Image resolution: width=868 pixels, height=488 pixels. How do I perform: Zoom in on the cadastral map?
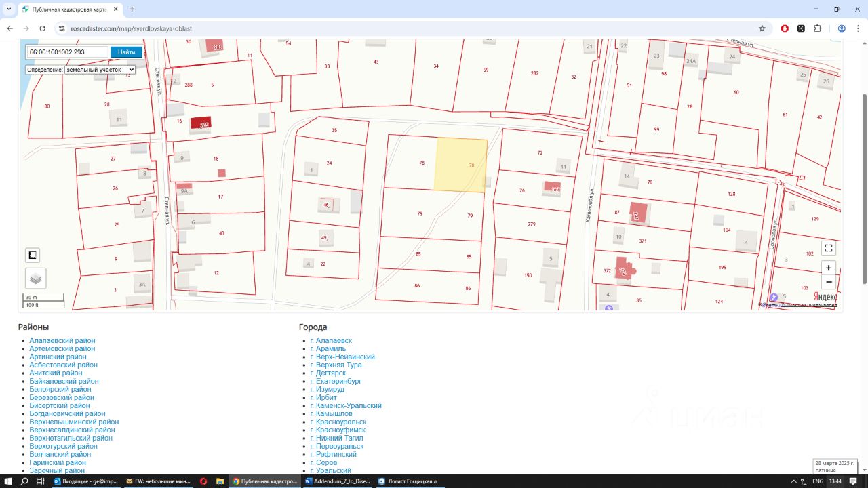828,268
